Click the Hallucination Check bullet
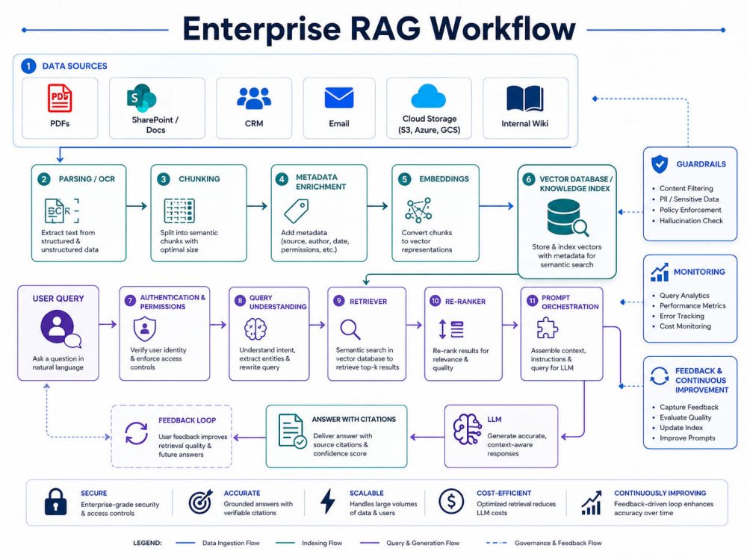This screenshot has height=560, width=747. 691,221
